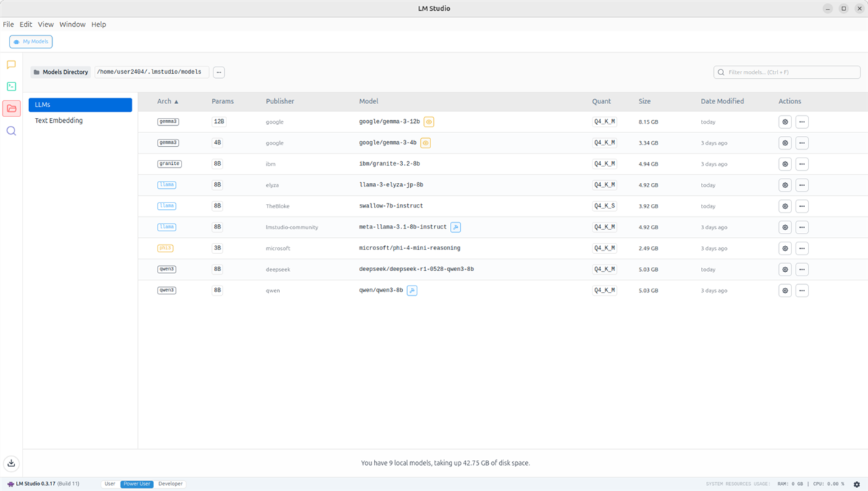Switch to Power User mode
The width and height of the screenshot is (868, 491).
click(x=137, y=484)
